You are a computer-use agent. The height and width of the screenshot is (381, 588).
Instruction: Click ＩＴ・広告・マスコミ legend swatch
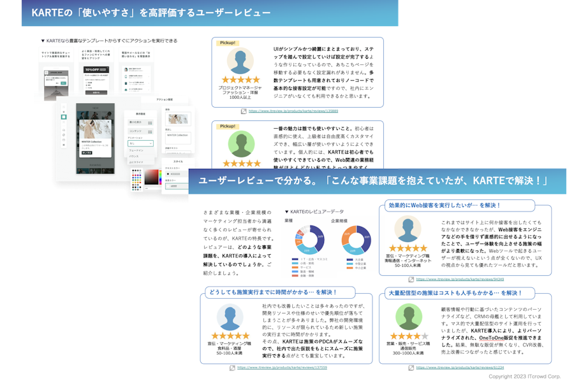tap(295, 259)
